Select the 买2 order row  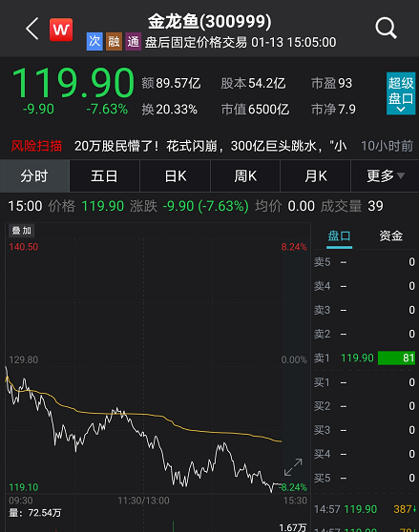pos(365,406)
